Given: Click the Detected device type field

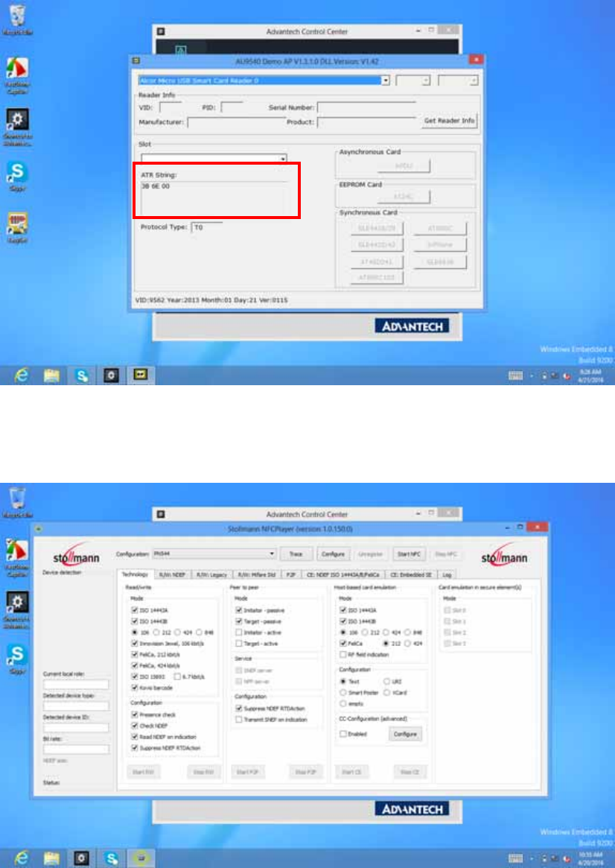Looking at the screenshot, I should pos(77,706).
